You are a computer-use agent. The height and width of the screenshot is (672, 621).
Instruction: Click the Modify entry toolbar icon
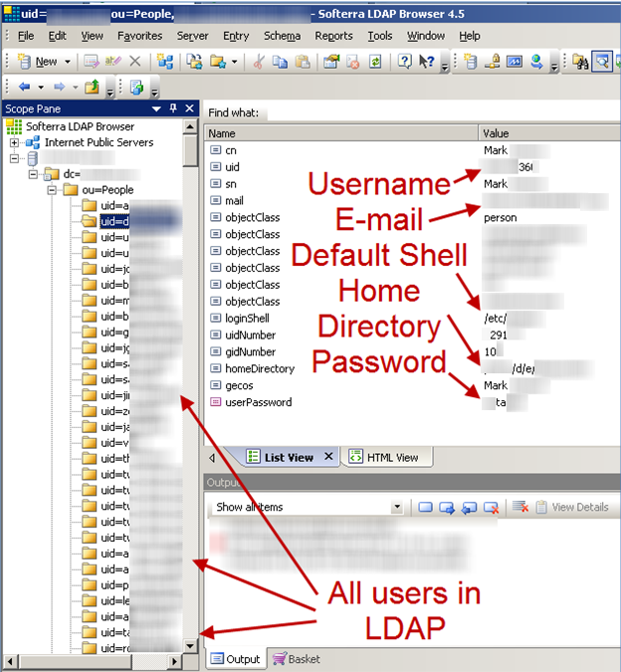click(x=92, y=62)
